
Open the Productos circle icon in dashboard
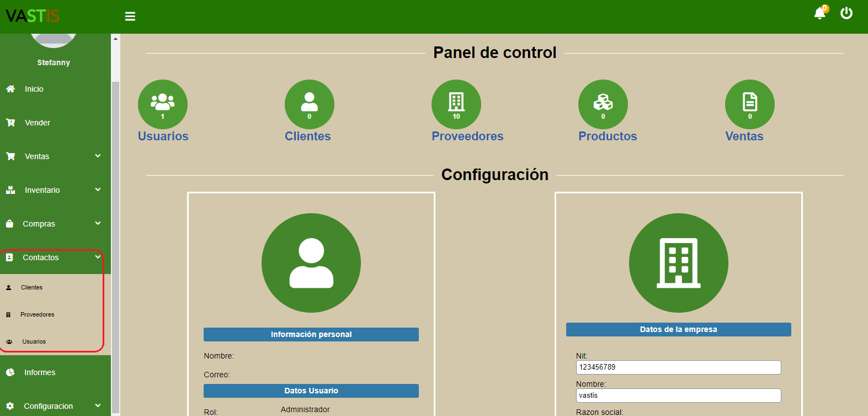coord(603,104)
